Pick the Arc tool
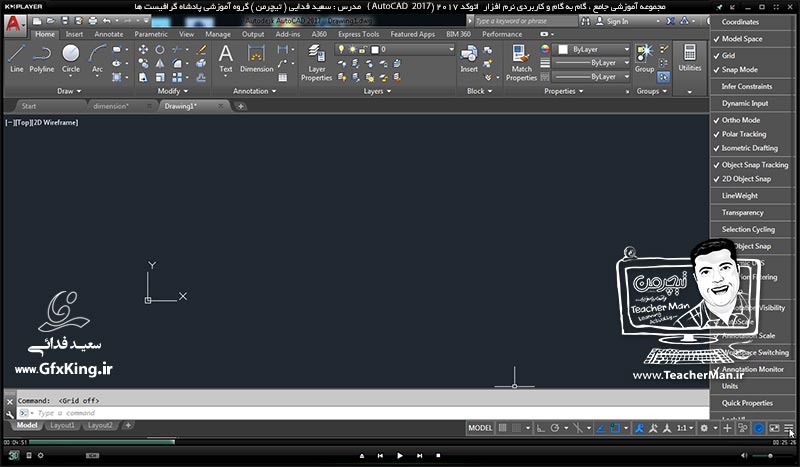This screenshot has height=467, width=800. pyautogui.click(x=97, y=58)
